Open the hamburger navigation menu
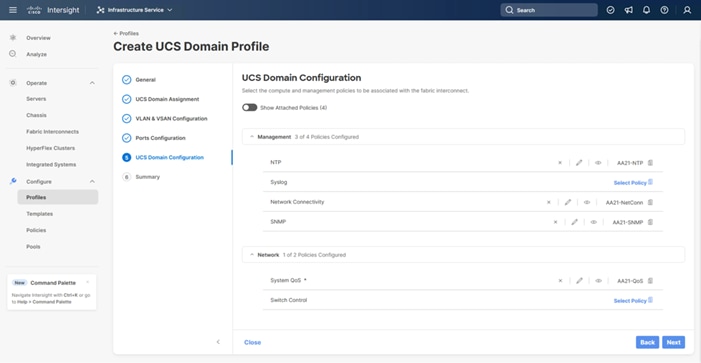This screenshot has height=363, width=701. tap(13, 10)
